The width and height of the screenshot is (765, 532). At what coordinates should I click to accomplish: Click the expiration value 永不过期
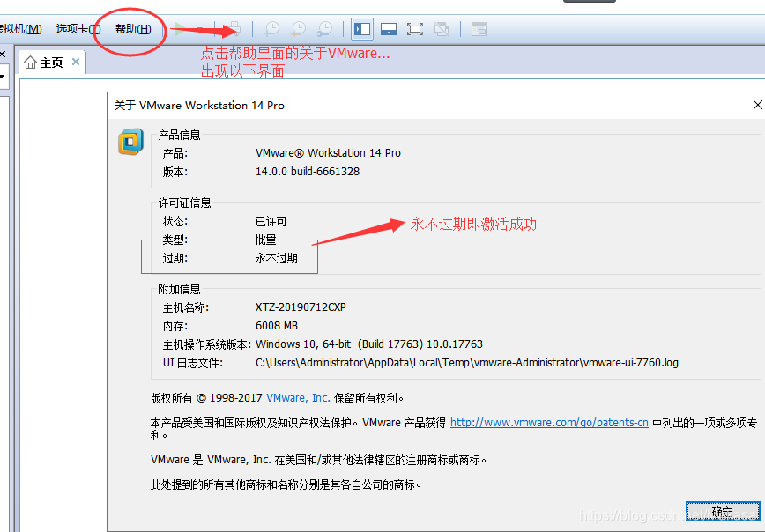[276, 258]
